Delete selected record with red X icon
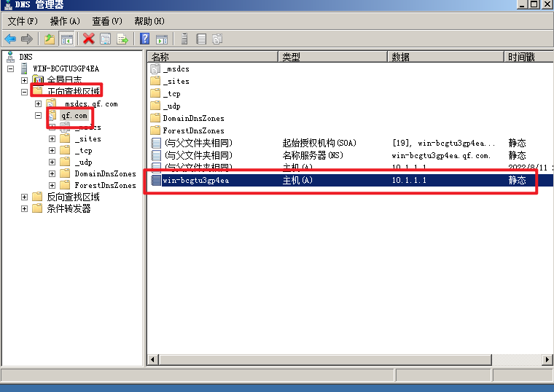Screen dimensions: 554x392 point(89,39)
